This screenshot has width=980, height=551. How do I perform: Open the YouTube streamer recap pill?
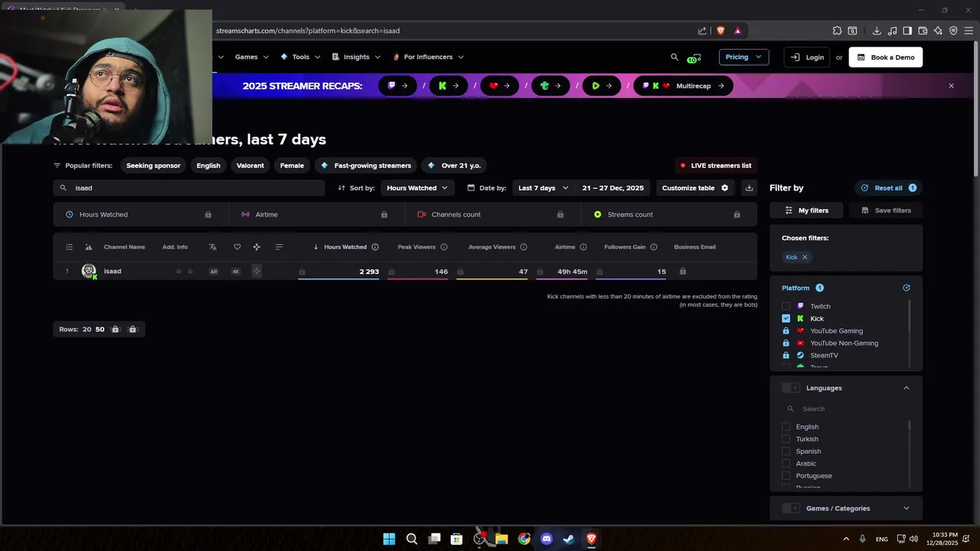(499, 86)
